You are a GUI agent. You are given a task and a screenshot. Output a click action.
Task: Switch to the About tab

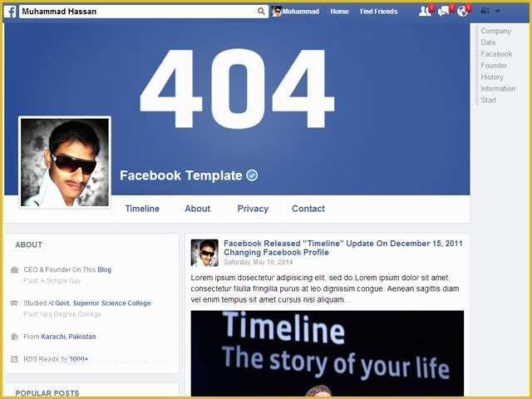198,209
